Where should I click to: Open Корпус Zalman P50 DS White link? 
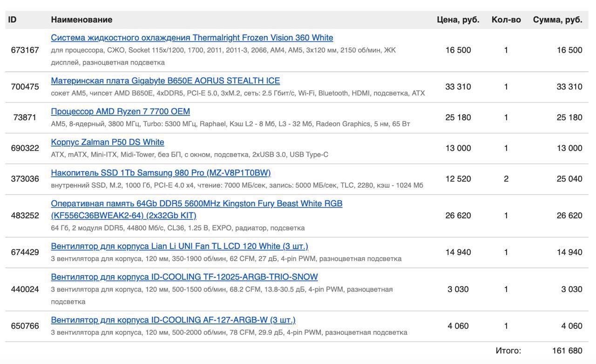coord(108,142)
